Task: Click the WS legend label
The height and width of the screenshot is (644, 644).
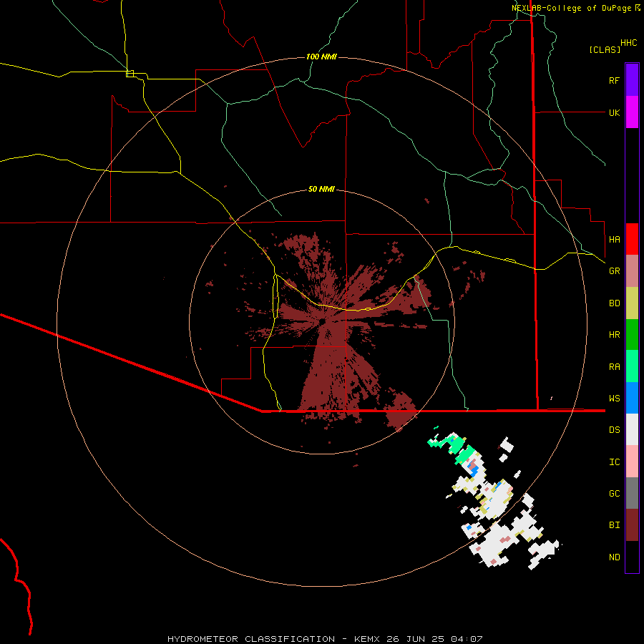Action: coord(614,399)
